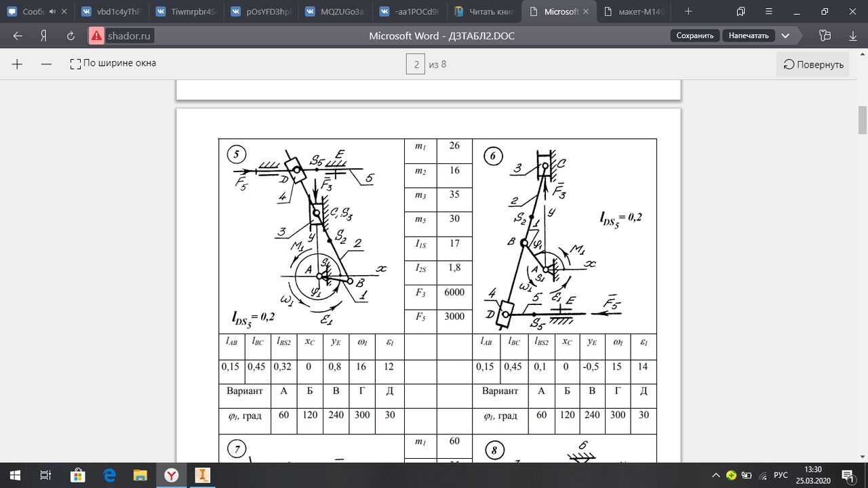The image size is (868, 488).
Task: Click the '0,8' value in scheme 5 table
Action: (336, 367)
